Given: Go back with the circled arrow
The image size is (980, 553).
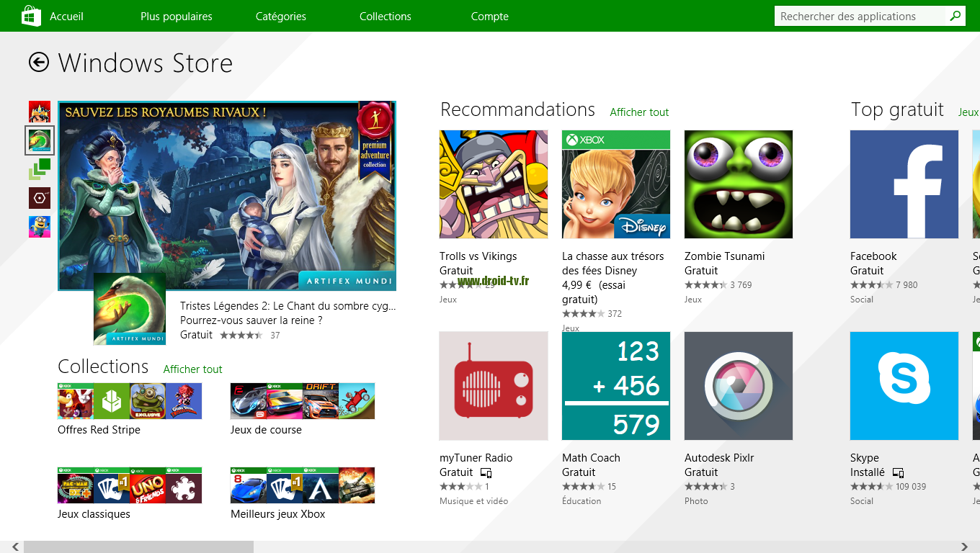Looking at the screenshot, I should (39, 63).
